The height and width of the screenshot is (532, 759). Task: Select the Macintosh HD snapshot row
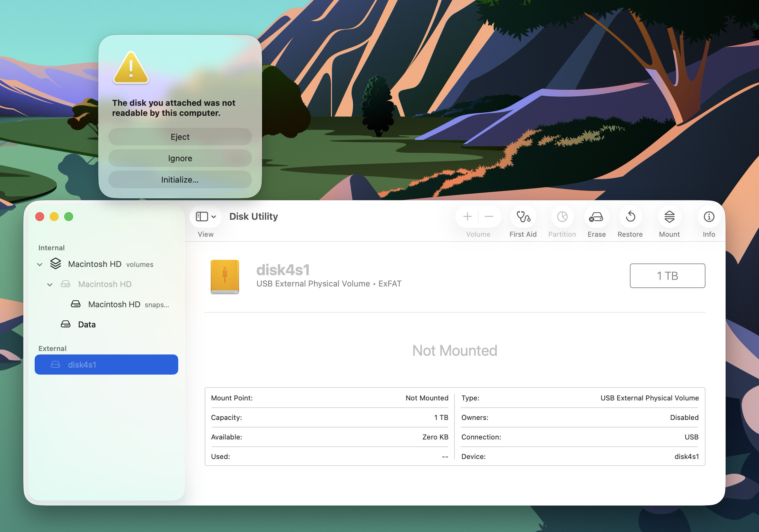point(106,304)
